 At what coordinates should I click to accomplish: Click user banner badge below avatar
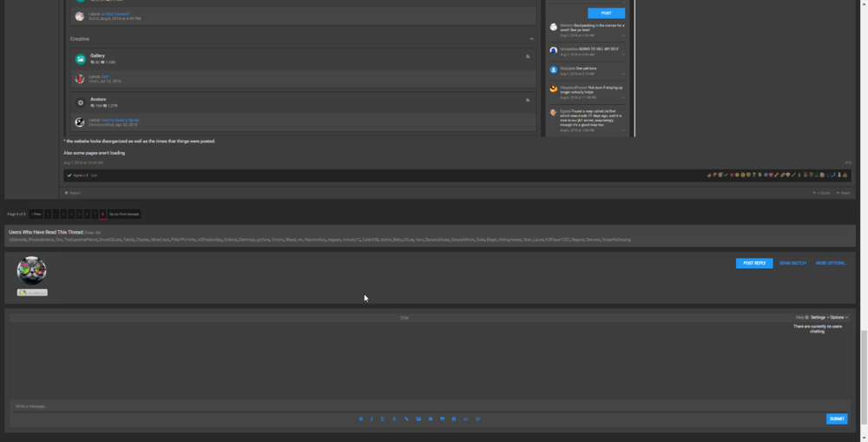pos(32,293)
